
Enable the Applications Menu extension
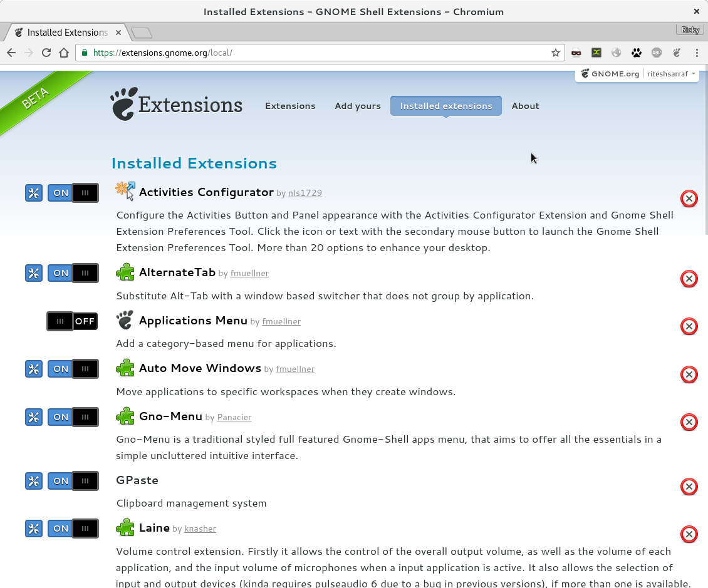pos(72,321)
